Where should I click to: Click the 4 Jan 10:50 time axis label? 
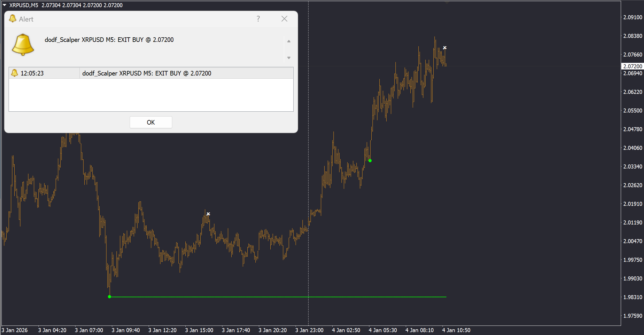coord(456,330)
